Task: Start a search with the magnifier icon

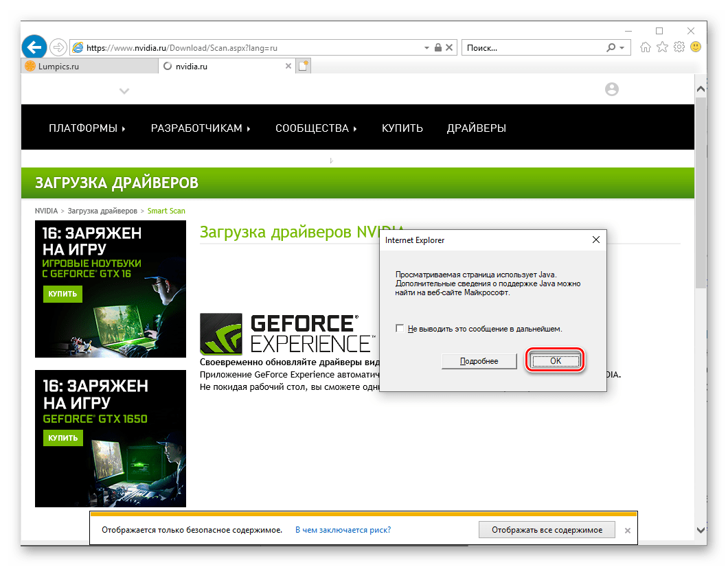Action: [x=610, y=47]
